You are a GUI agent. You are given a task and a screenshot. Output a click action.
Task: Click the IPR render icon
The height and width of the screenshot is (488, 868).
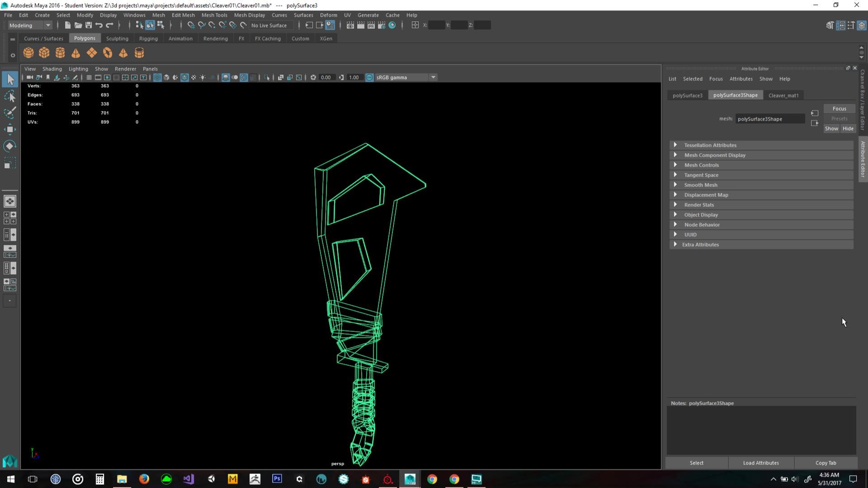(371, 25)
